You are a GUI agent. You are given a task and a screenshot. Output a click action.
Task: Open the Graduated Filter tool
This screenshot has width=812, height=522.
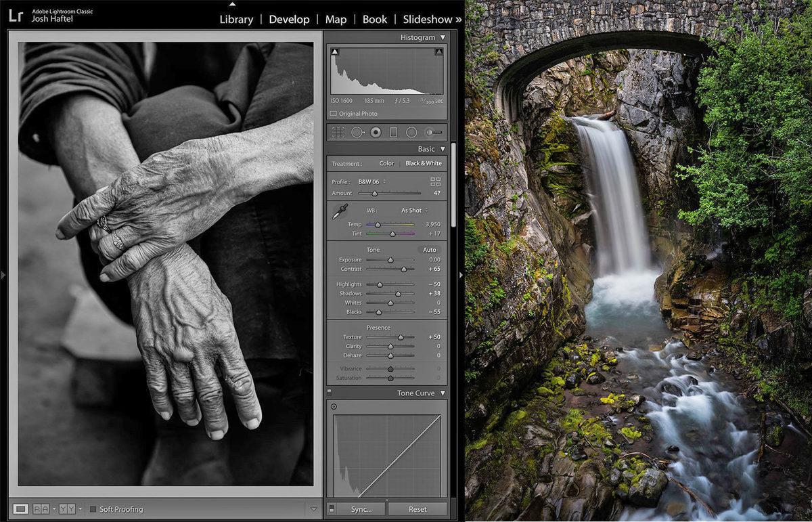tap(393, 132)
